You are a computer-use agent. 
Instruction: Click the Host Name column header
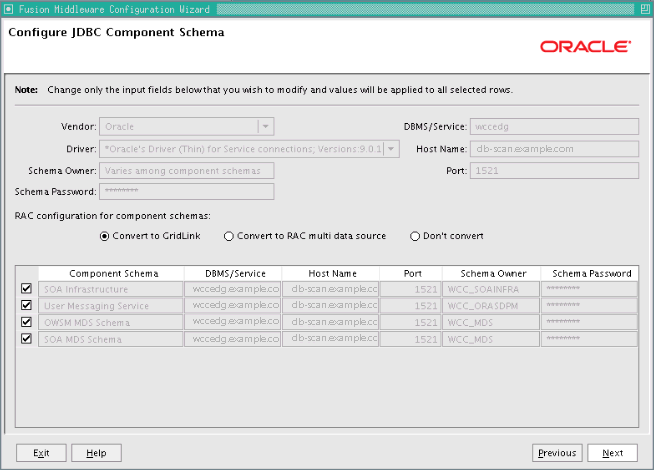pyautogui.click(x=331, y=274)
